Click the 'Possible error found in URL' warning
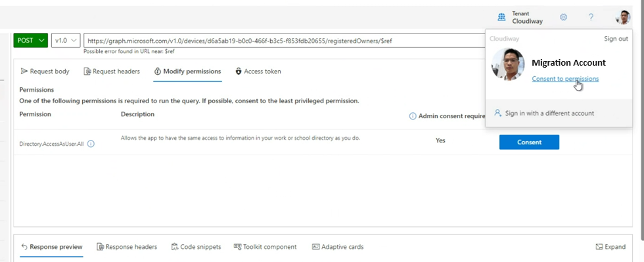The image size is (644, 262). [x=129, y=52]
